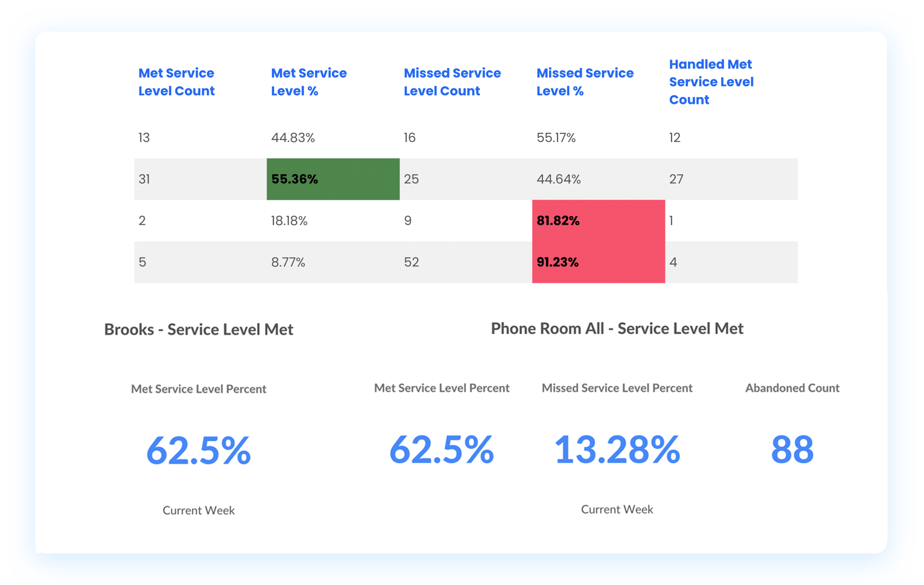Click the Missed Service Level % column header

coord(585,82)
